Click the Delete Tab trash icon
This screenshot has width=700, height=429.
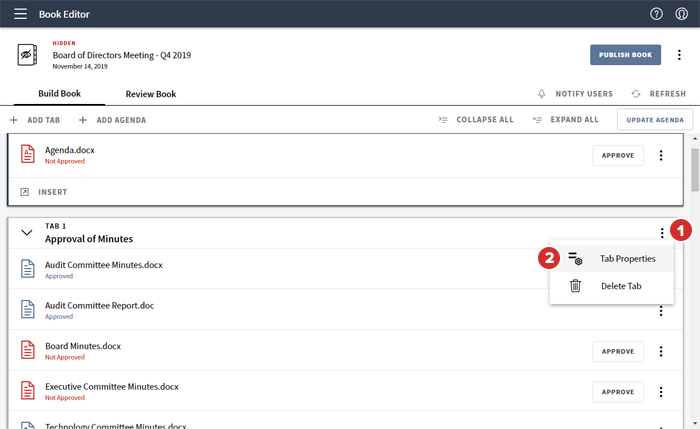(575, 286)
